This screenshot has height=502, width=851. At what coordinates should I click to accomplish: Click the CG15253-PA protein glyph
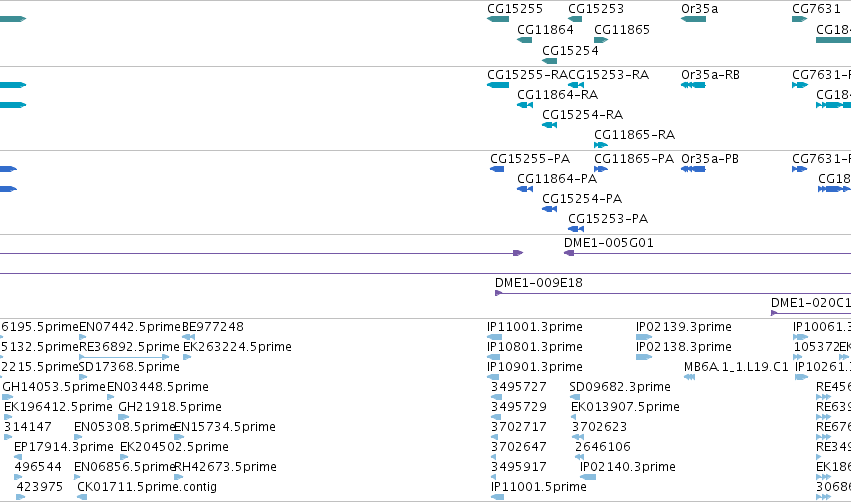576,229
